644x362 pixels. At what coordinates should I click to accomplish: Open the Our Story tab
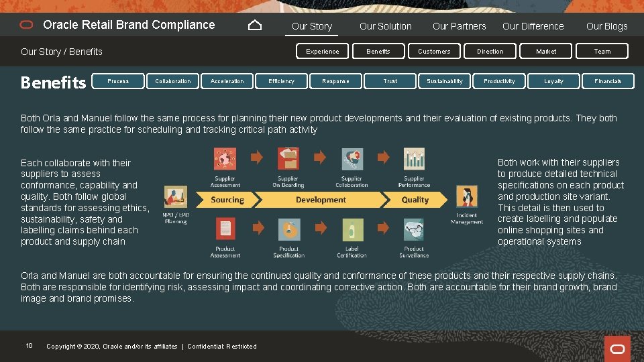312,26
